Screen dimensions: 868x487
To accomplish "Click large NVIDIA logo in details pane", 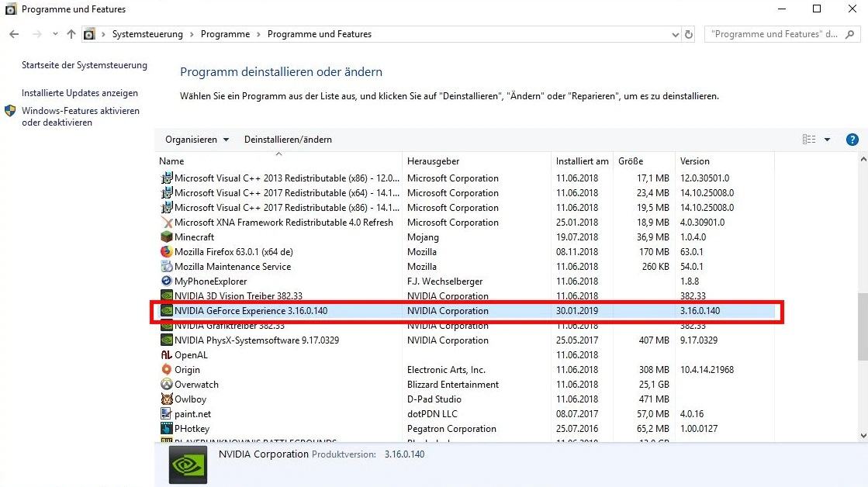I will pos(188,465).
